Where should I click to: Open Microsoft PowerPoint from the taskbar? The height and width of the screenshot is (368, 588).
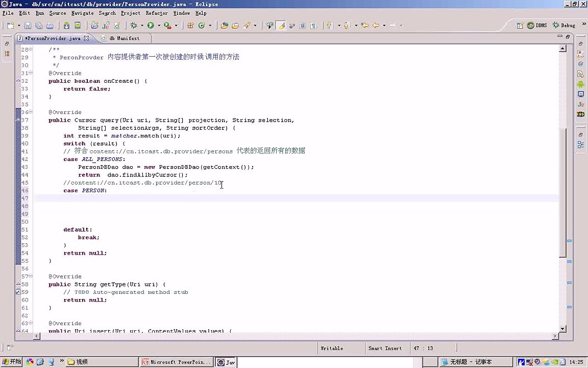coord(176,362)
